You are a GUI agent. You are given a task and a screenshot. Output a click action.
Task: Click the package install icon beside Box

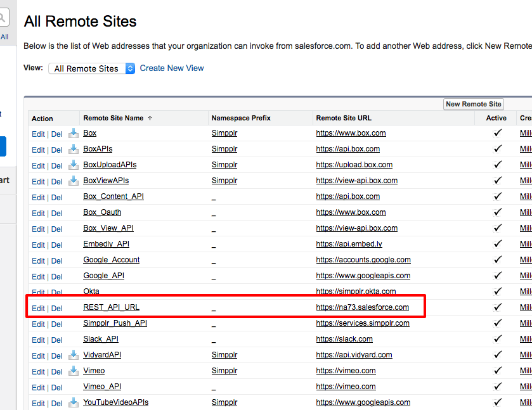(x=73, y=132)
